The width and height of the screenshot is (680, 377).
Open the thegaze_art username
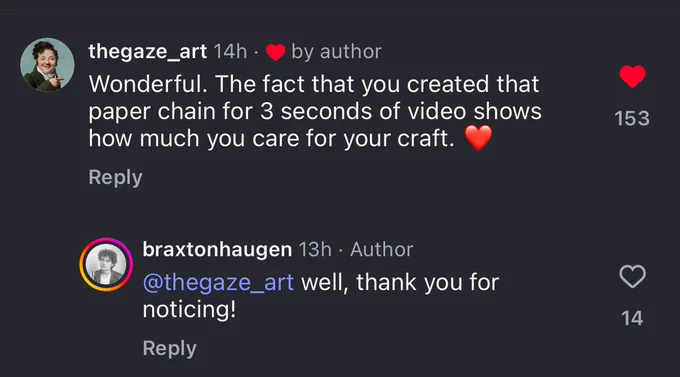point(147,52)
